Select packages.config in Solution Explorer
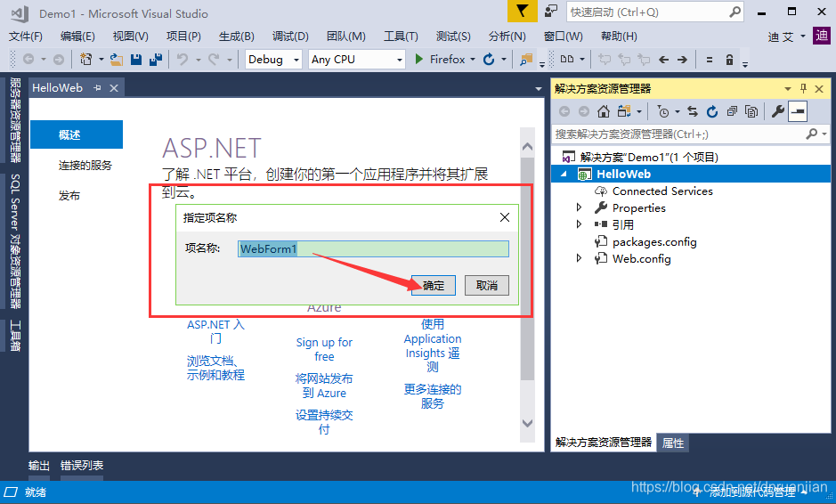836x504 pixels. [x=654, y=241]
